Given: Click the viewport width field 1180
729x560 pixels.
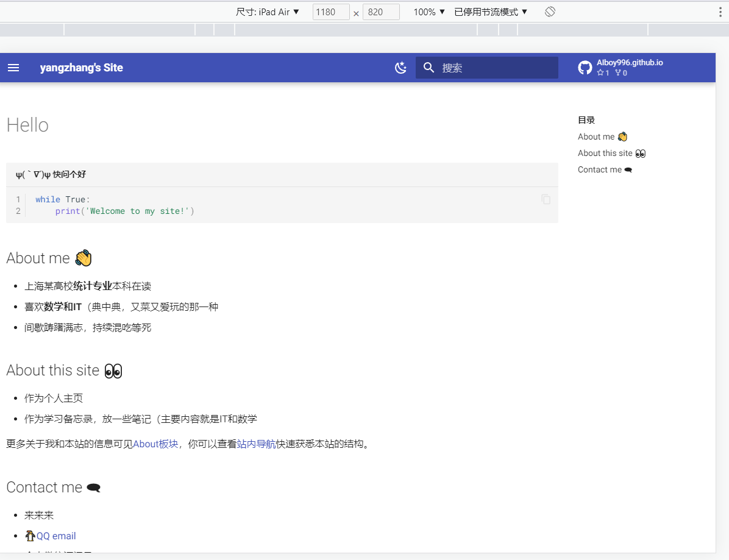Looking at the screenshot, I should pos(330,12).
